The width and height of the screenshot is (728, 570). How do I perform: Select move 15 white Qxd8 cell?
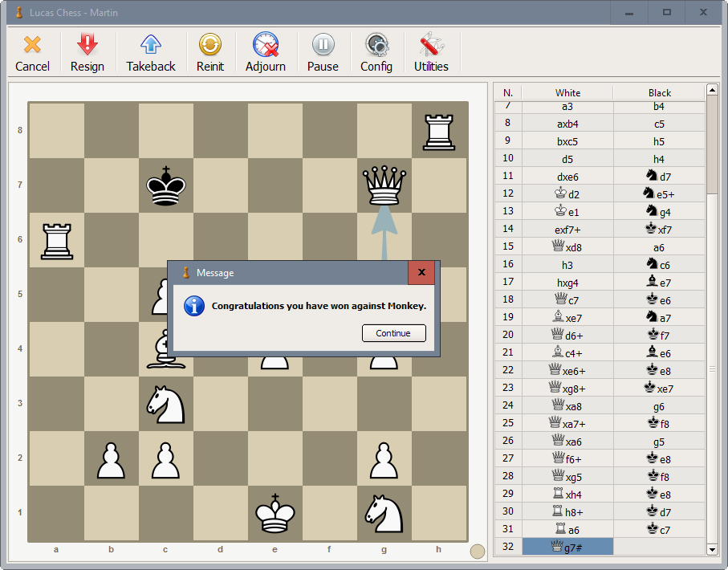[567, 247]
